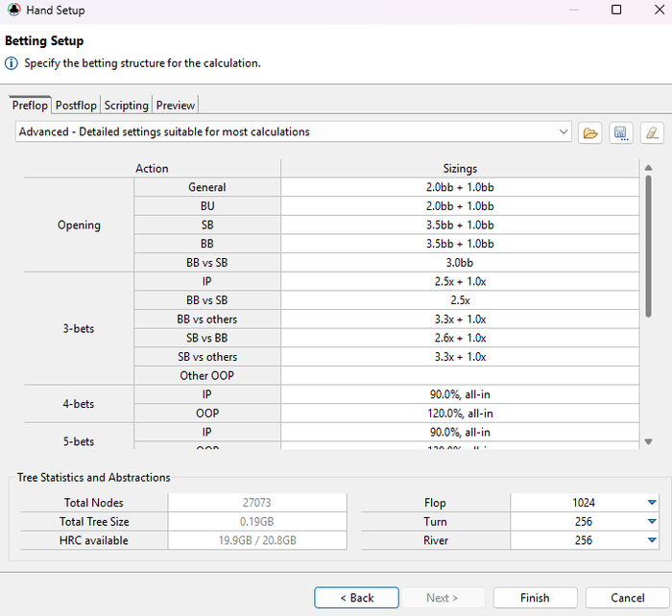
Task: Open the River abstraction dropdown arrow
Action: [x=652, y=540]
